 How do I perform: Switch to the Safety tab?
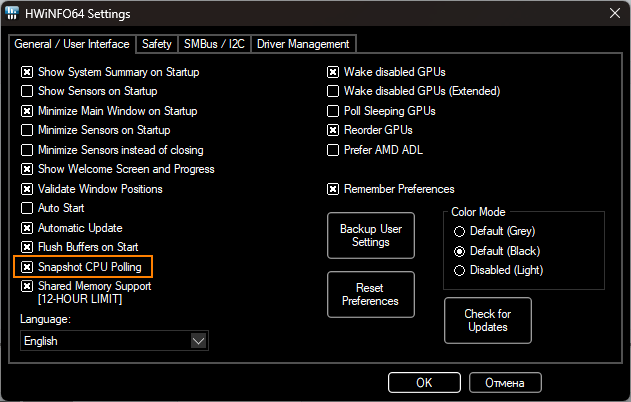coord(156,44)
